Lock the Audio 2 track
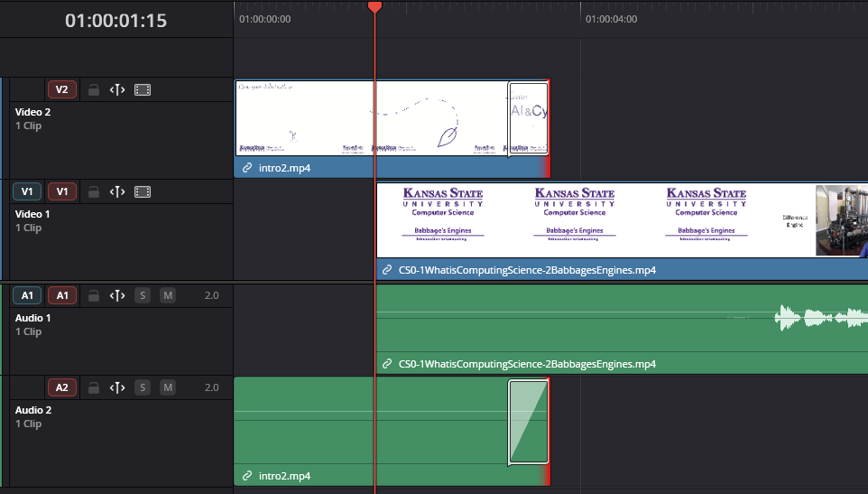Screen dimensions: 868x494 pos(94,387)
